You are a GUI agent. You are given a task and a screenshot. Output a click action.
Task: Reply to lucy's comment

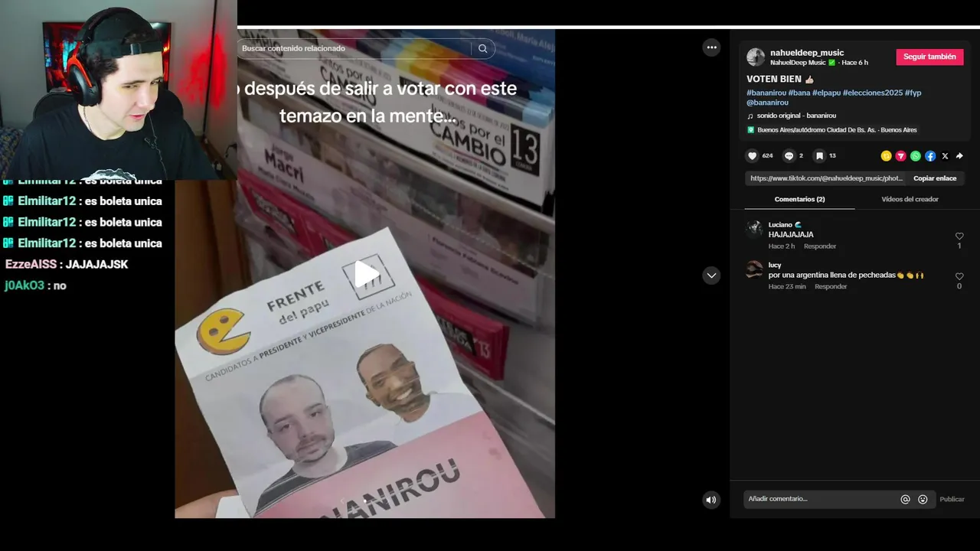point(831,286)
